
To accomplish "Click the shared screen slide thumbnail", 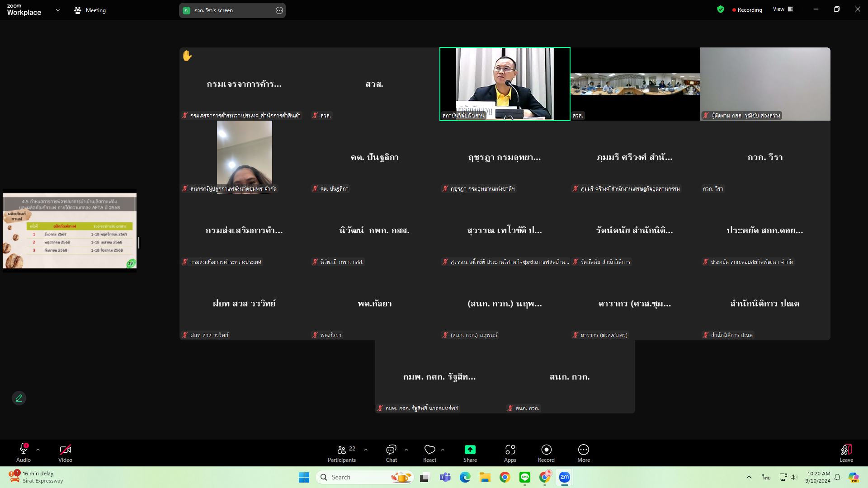I will [x=70, y=230].
